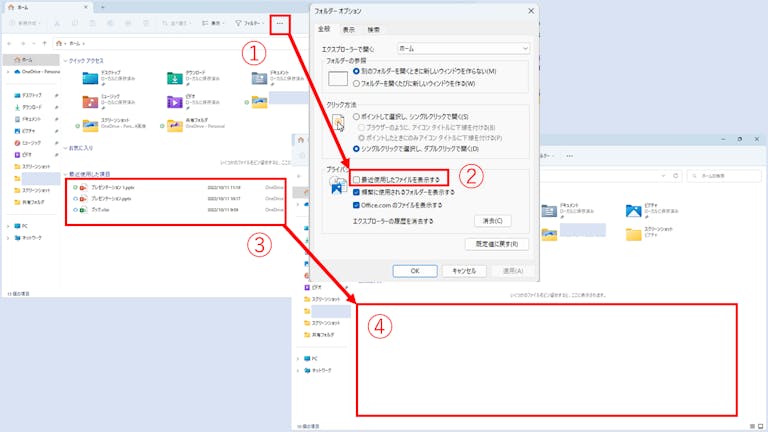Collapse クイック アクセス section in left Explorer

coord(65,61)
